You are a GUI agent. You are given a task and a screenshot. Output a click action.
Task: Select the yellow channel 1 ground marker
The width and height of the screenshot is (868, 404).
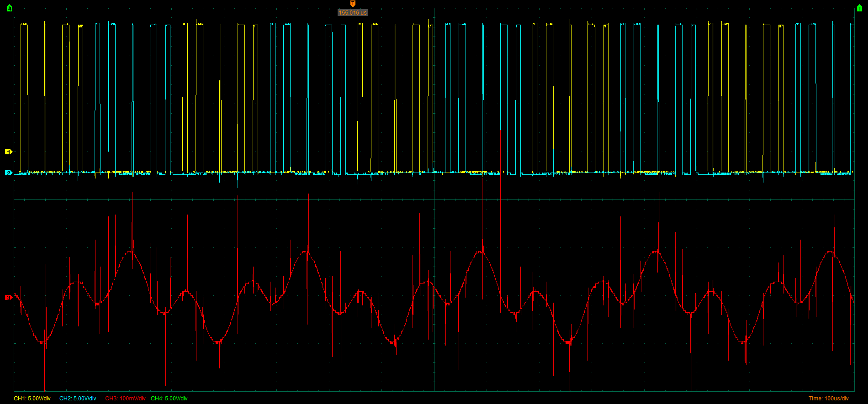click(8, 152)
